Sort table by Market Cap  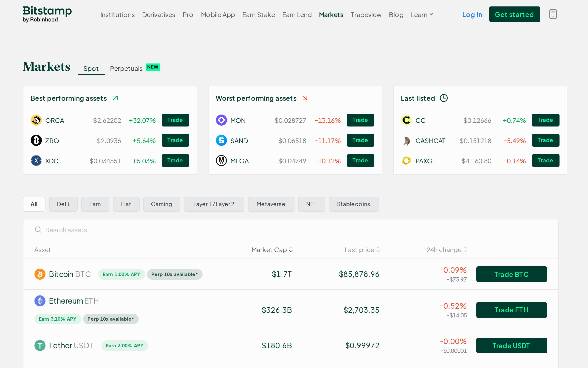tap(272, 250)
